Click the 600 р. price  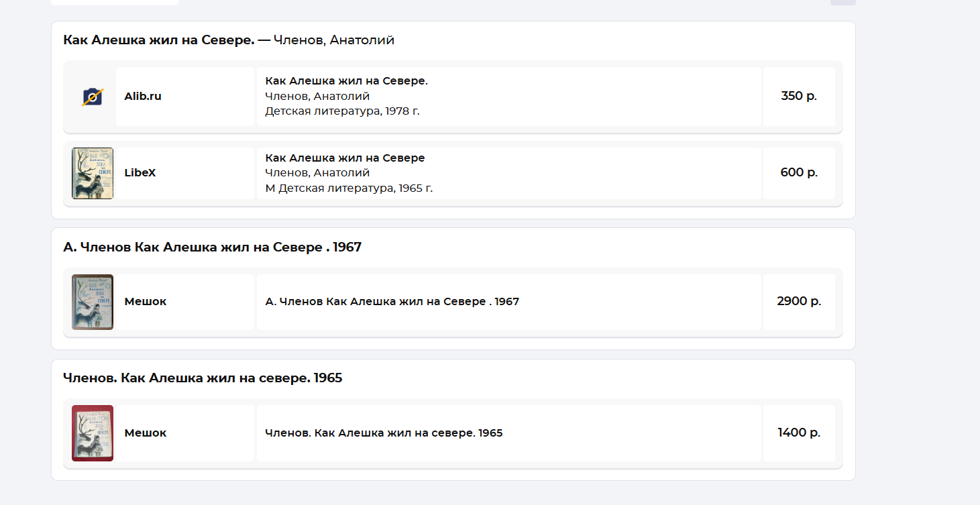(799, 172)
